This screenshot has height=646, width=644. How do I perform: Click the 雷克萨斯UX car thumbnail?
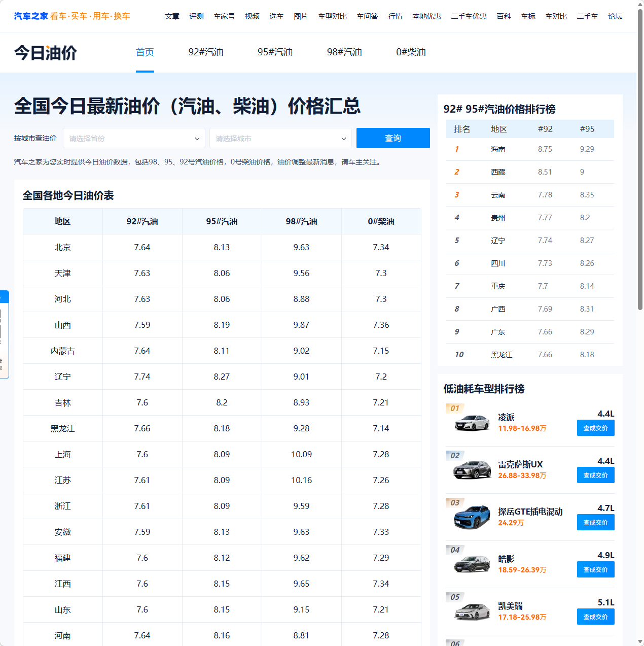(472, 469)
